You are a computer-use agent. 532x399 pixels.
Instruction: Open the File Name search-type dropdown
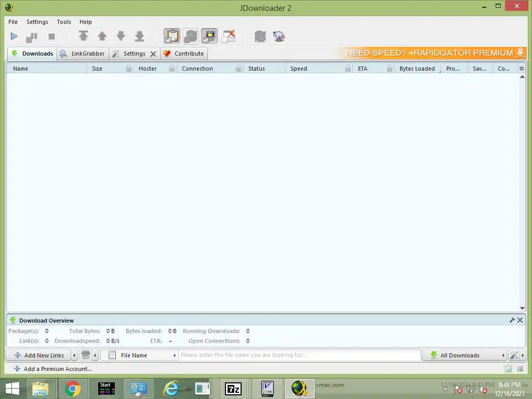[139, 355]
